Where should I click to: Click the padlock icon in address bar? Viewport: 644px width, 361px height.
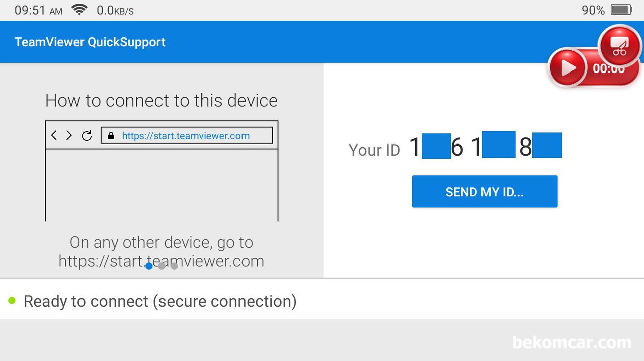coord(111,136)
